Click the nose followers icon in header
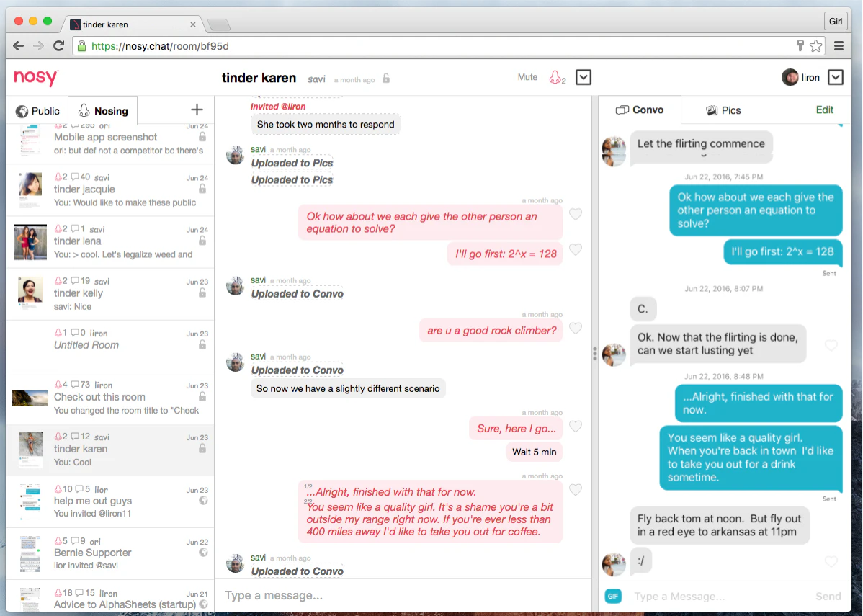863x616 pixels. pos(556,78)
